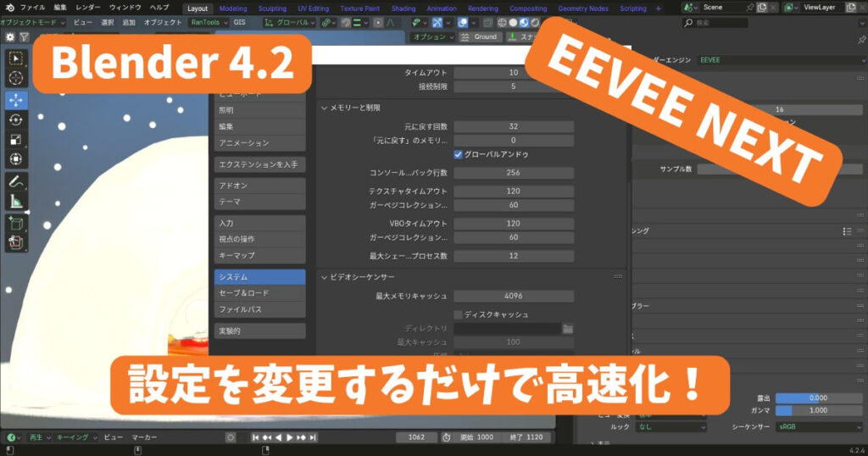Open アドオン section in Preferences
Image resolution: width=868 pixels, height=456 pixels.
click(x=259, y=186)
